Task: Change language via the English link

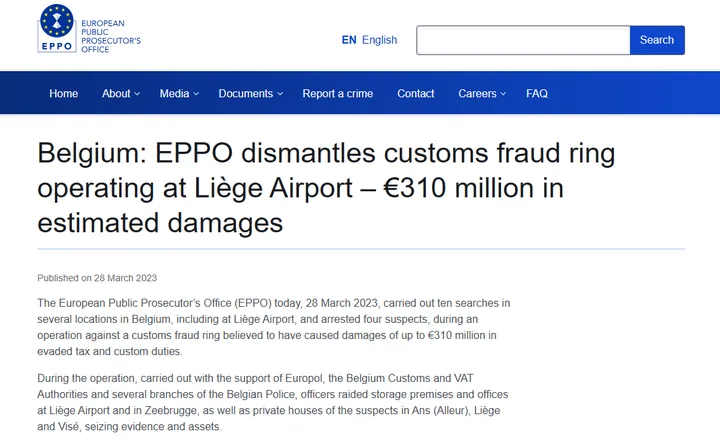Action: [x=379, y=40]
